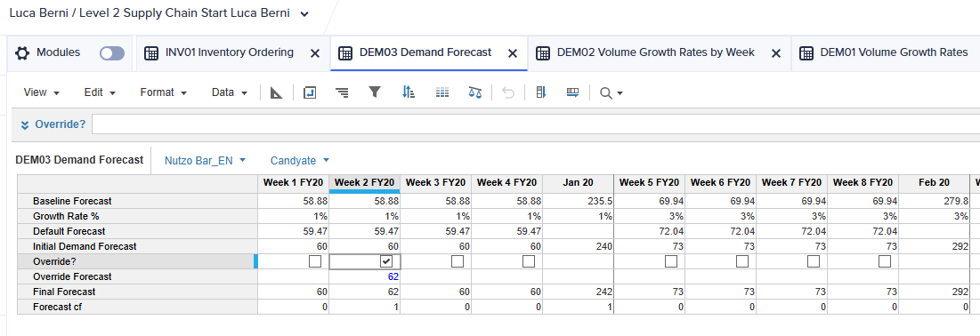Click the Week 5 FY20 column header
The height and width of the screenshot is (336, 980).
pyautogui.click(x=650, y=183)
